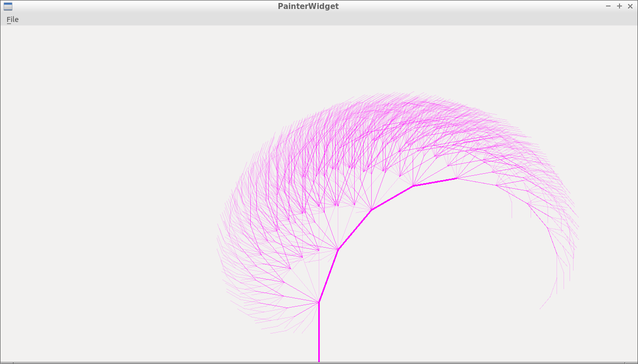Click the fourth joint of the thick branch
This screenshot has height=364, width=638.
coord(413,186)
